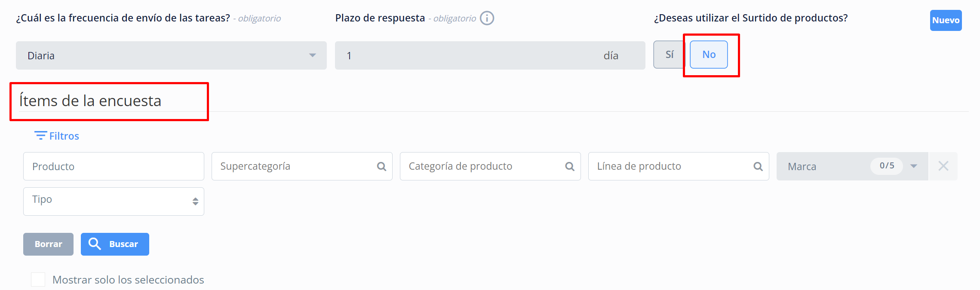Image resolution: width=980 pixels, height=290 pixels.
Task: Open the Diaria frequency dropdown
Action: coord(171,55)
